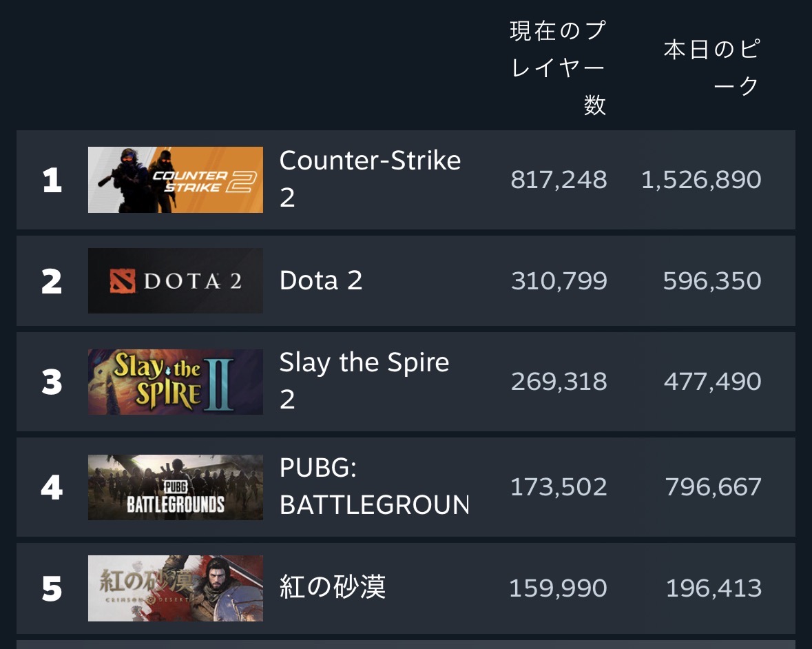812x649 pixels.
Task: Open the 紅の砂漠 game title
Action: tap(333, 588)
